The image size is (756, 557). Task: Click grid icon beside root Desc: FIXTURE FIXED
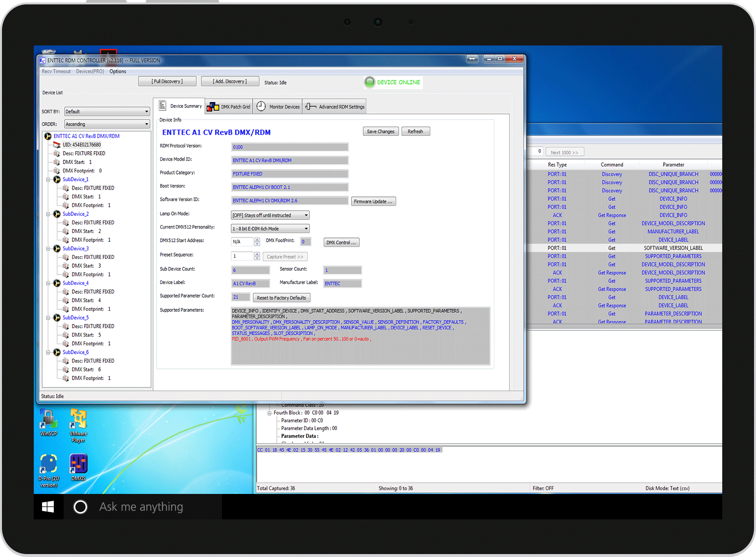click(57, 154)
